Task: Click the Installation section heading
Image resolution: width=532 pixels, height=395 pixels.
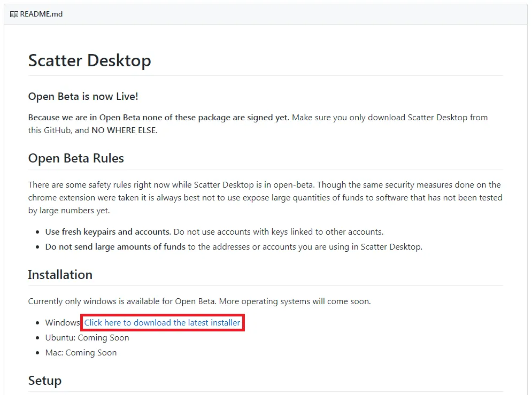Action: coord(60,275)
